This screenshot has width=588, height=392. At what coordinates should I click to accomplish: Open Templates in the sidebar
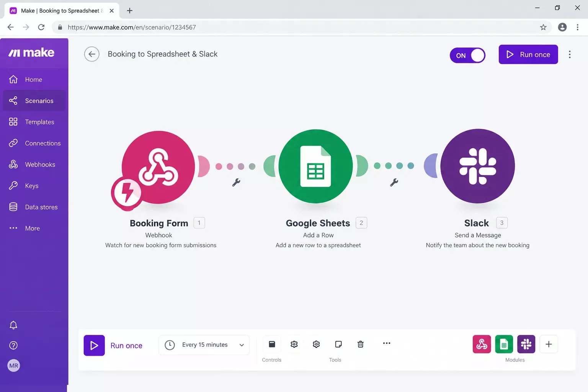pyautogui.click(x=34, y=122)
